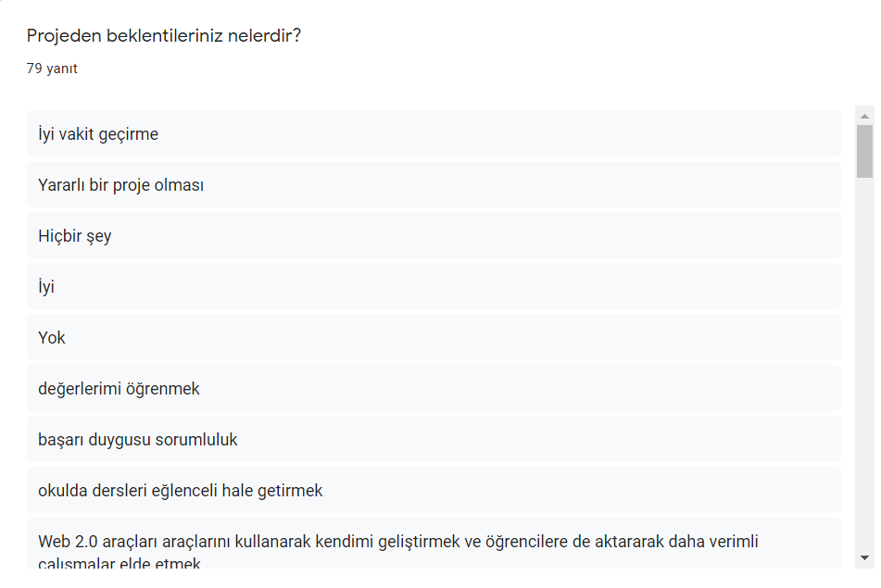Click the word 'başarı' in the responses
The height and width of the screenshot is (588, 881).
[x=61, y=440]
